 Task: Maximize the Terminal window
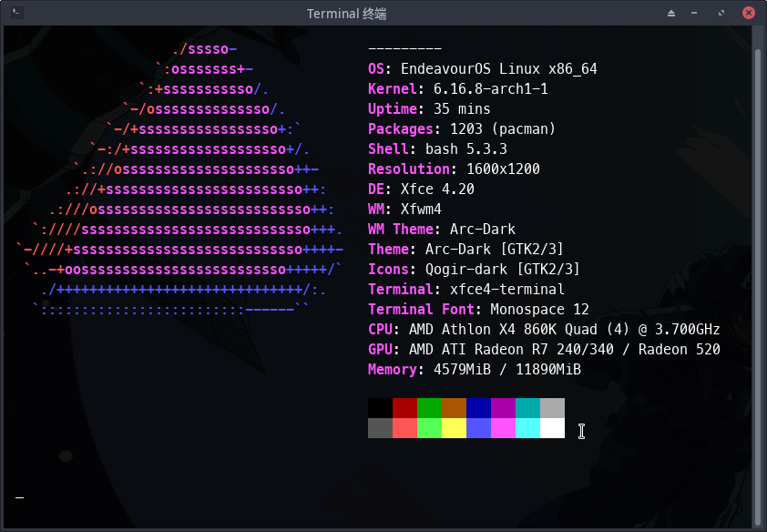click(721, 13)
